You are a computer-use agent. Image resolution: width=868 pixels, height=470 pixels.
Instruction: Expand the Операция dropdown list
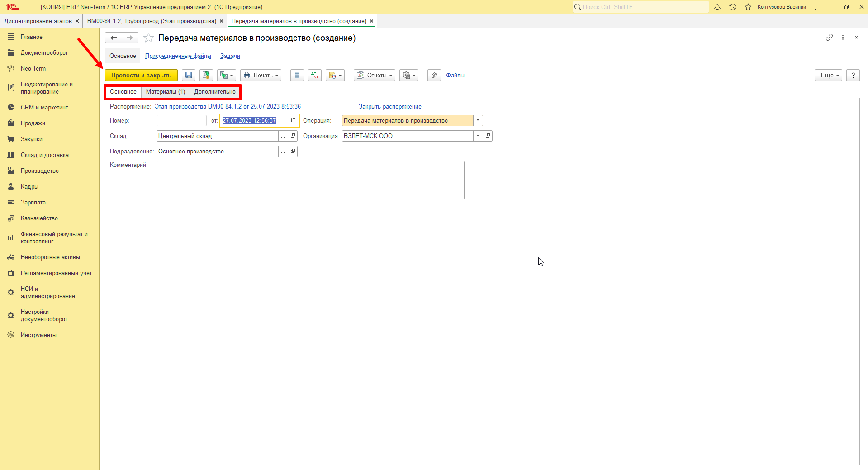pos(478,120)
